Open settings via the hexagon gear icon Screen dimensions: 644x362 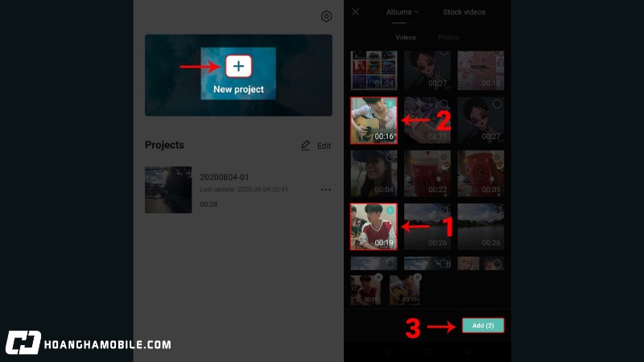point(326,16)
